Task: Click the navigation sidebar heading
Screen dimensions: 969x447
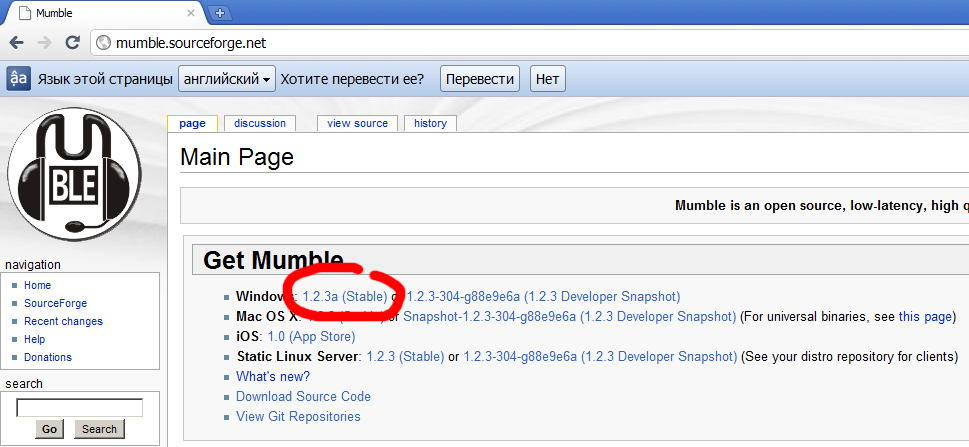Action: pyautogui.click(x=33, y=265)
